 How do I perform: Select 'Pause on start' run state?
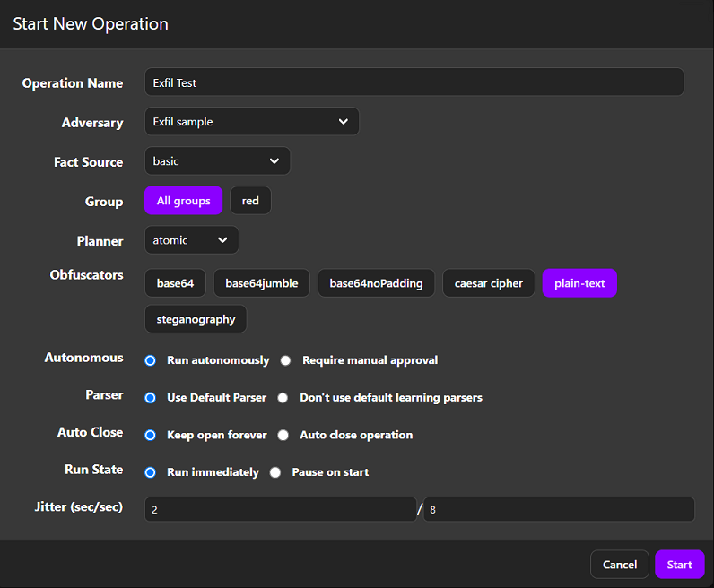tap(275, 472)
